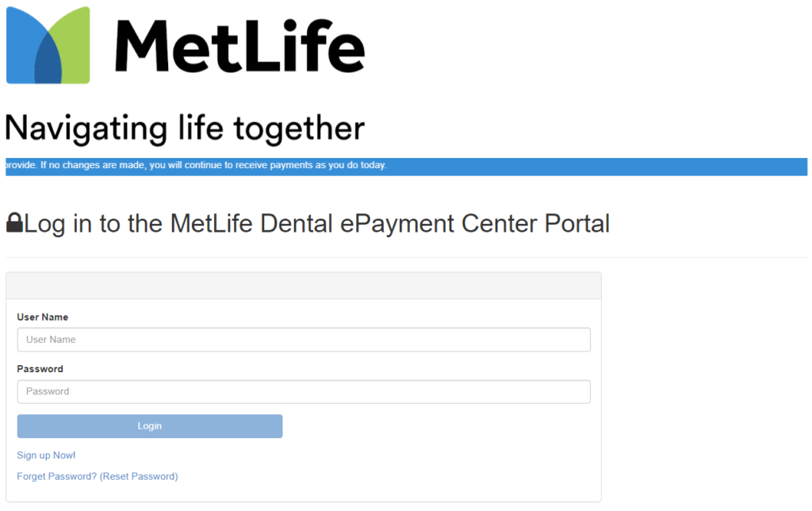Focus the Password input field
Image resolution: width=812 pixels, height=511 pixels.
tap(304, 391)
